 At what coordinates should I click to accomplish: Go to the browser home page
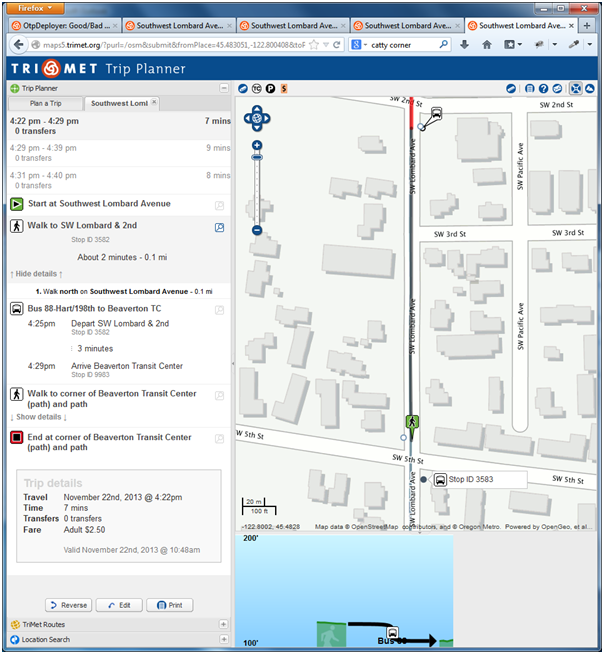pyautogui.click(x=487, y=45)
